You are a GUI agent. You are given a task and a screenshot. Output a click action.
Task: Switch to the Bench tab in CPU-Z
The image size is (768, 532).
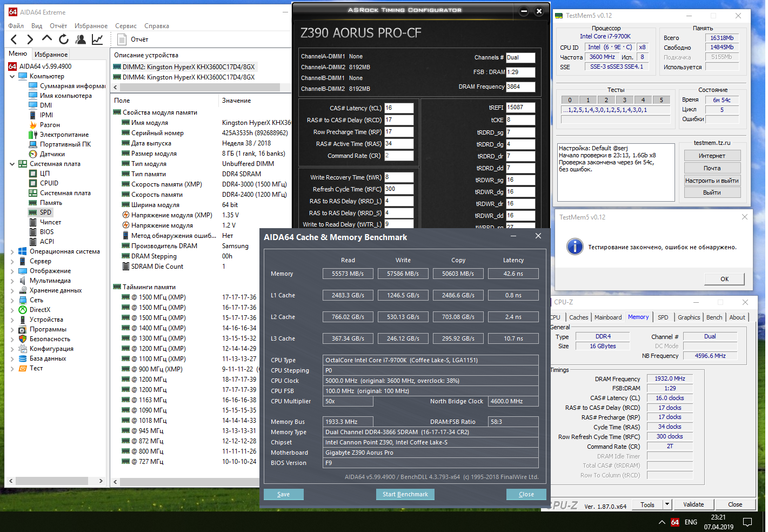point(714,317)
